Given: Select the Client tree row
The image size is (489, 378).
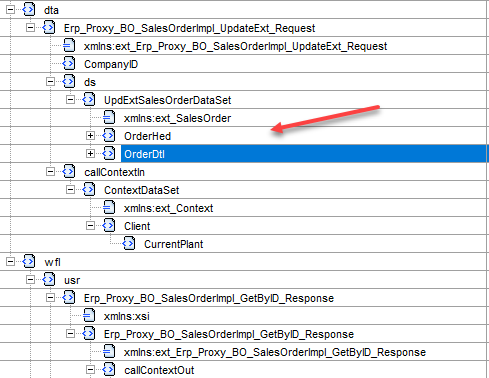Looking at the screenshot, I should [x=244, y=226].
